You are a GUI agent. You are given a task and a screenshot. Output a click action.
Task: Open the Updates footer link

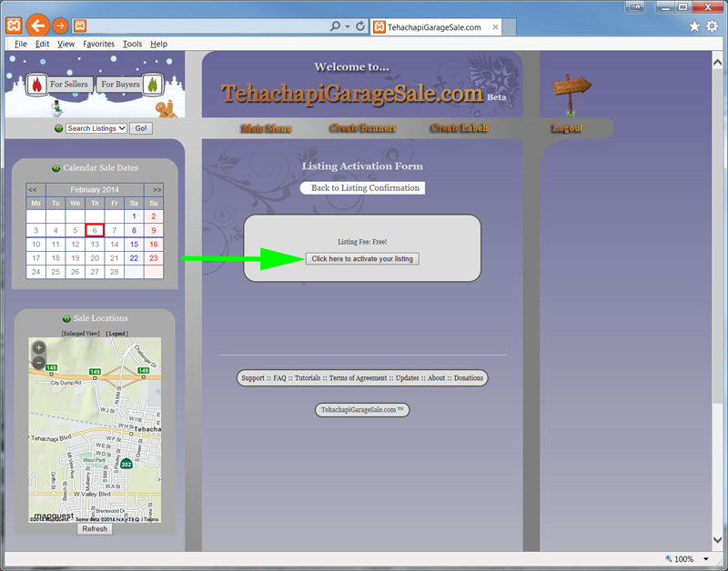407,378
